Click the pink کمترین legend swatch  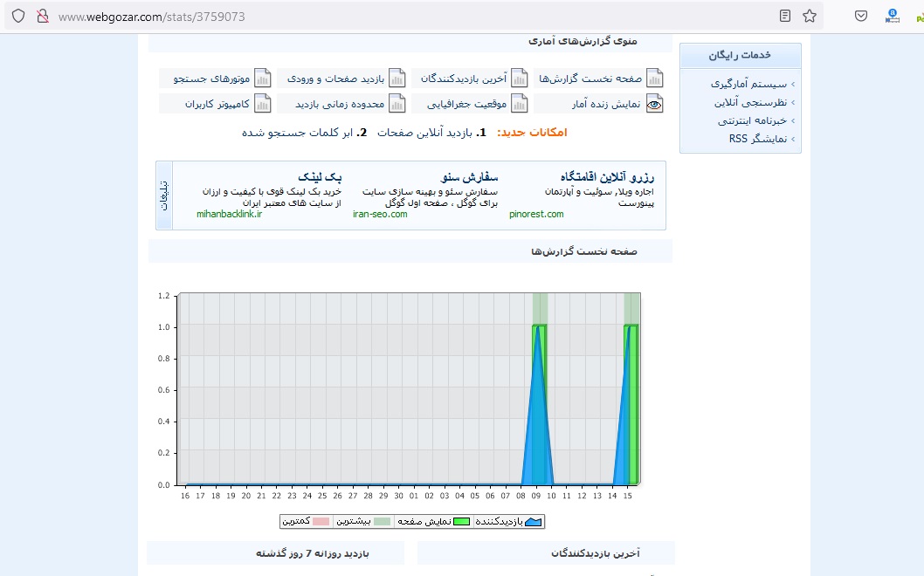point(321,522)
